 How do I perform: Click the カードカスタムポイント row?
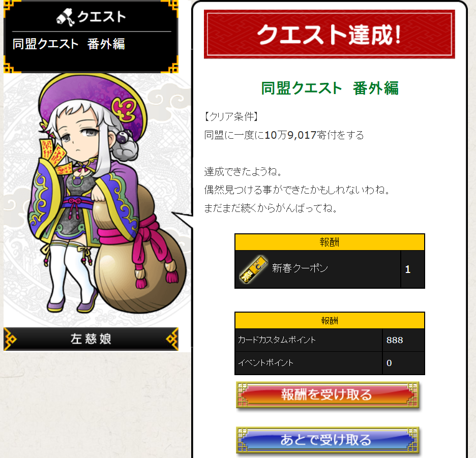click(x=330, y=340)
